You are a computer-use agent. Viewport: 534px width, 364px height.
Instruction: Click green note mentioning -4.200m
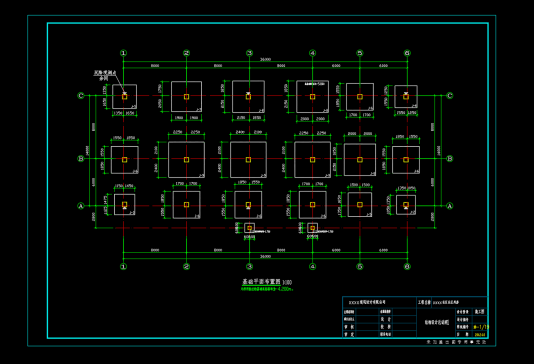pos(267,289)
